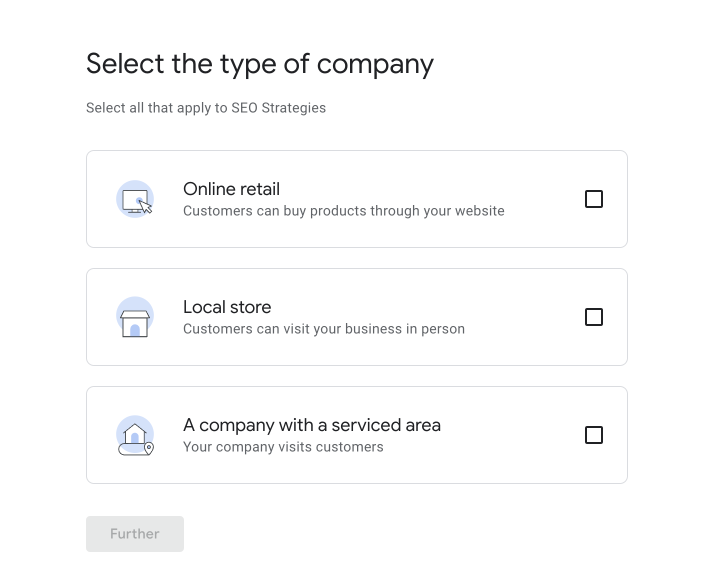Click the "Select the type of company" heading
The width and height of the screenshot is (711, 588).
[260, 64]
